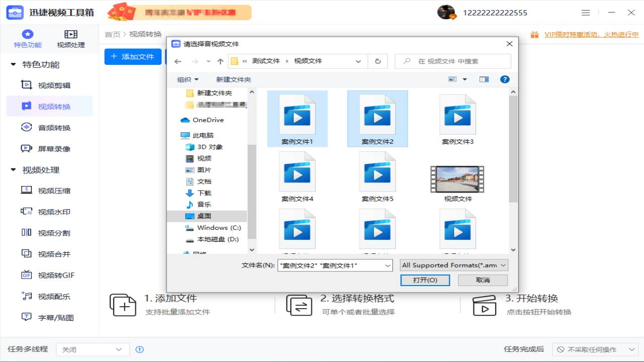Select the 视频水印 feature
Viewport: 644px width, 362px height.
[49, 211]
